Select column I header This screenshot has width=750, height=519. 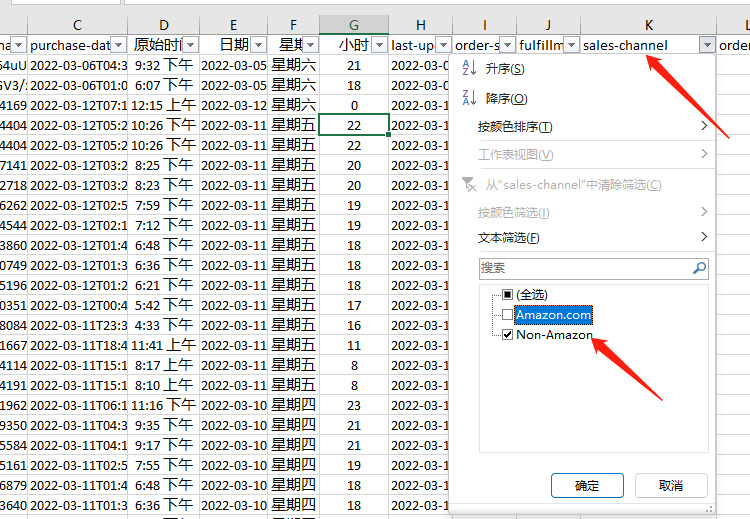[485, 25]
